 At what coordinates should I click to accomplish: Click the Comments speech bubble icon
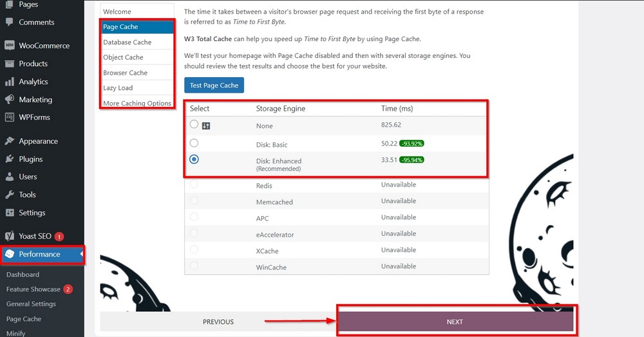[x=10, y=22]
